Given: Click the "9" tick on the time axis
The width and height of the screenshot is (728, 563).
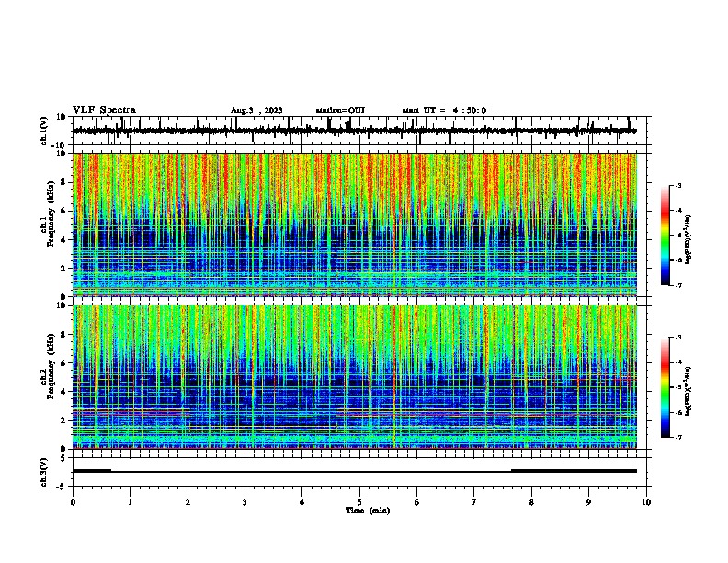Looking at the screenshot, I should tap(588, 502).
